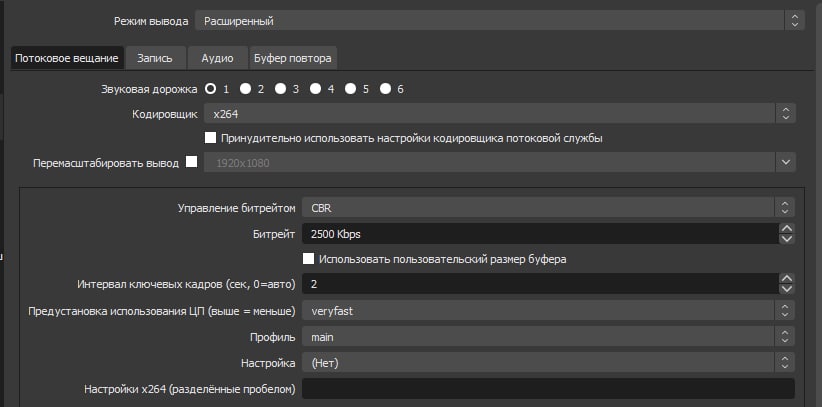Open the Буфер повтора tab

tap(293, 58)
